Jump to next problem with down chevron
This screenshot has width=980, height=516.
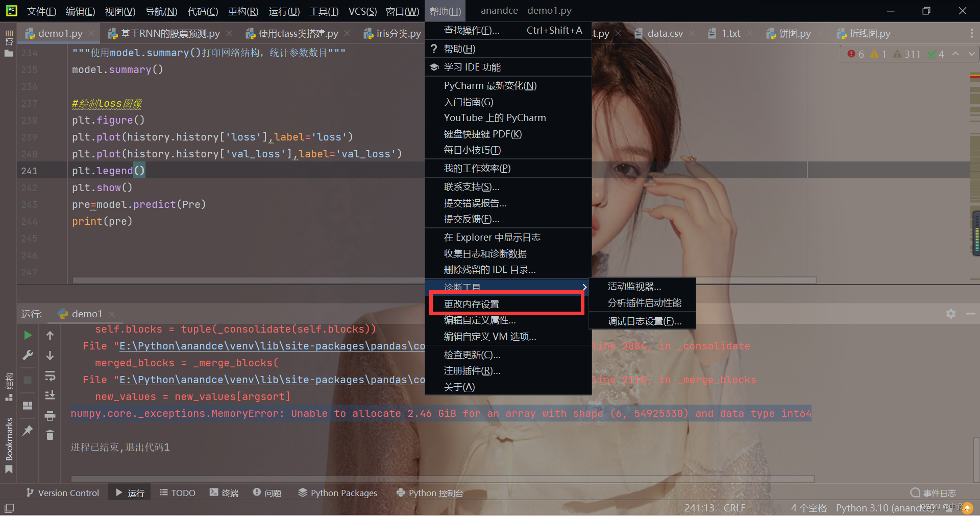pos(971,54)
